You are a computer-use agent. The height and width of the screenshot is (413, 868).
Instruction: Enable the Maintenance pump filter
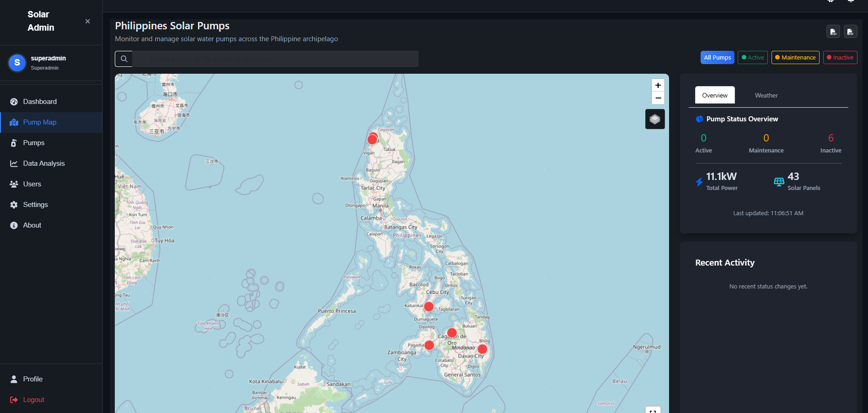pos(795,57)
